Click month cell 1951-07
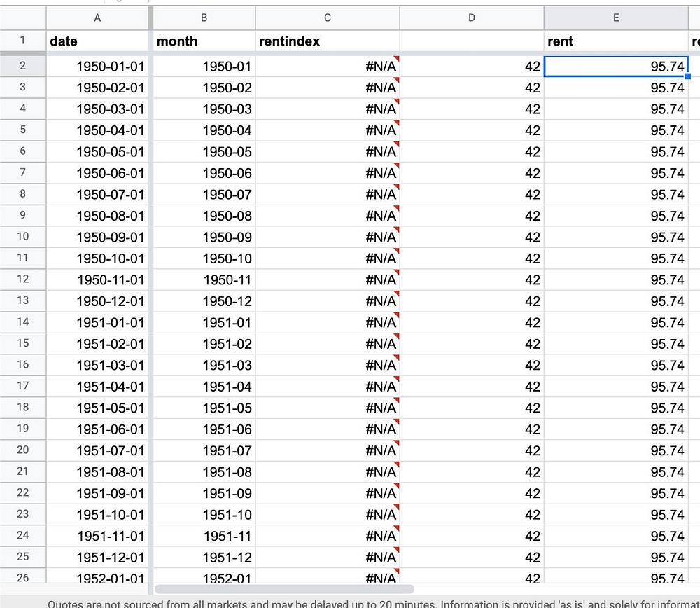The width and height of the screenshot is (700, 608). (x=204, y=450)
